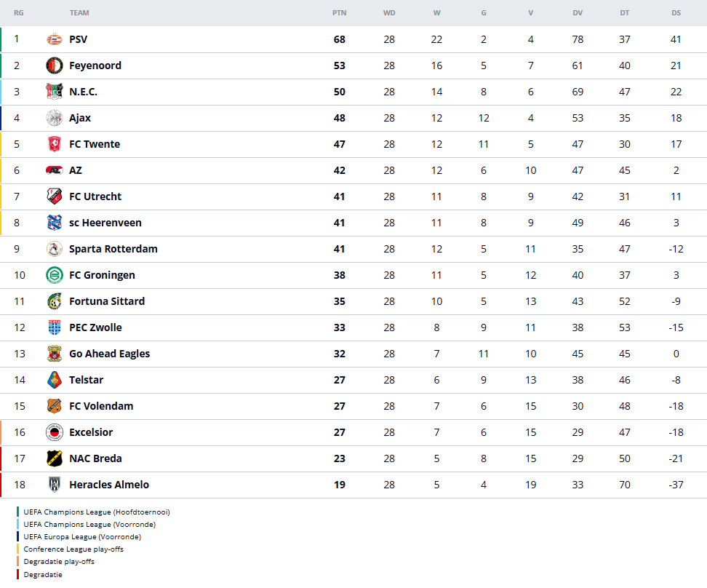Click the N.E.C. club logo
This screenshot has height=588, width=707.
pyautogui.click(x=55, y=92)
